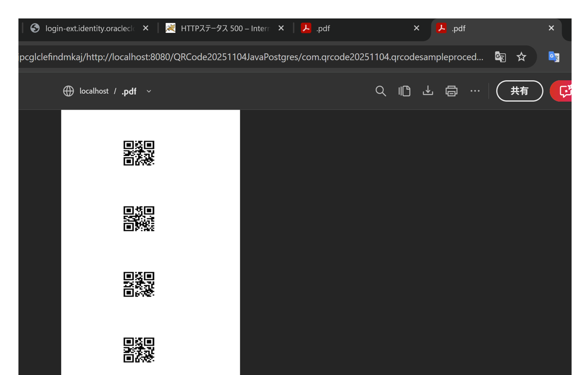Open the page thumbnails view
This screenshot has width=588, height=375.
404,91
